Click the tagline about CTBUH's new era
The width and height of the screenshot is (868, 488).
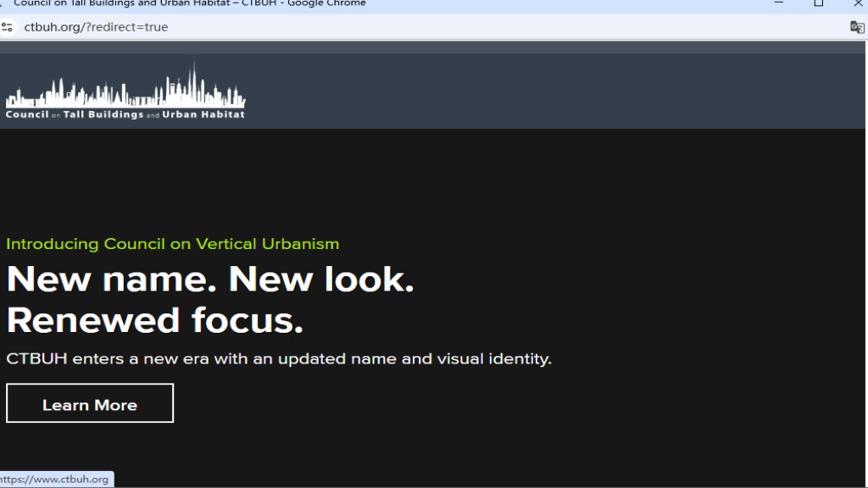(279, 358)
